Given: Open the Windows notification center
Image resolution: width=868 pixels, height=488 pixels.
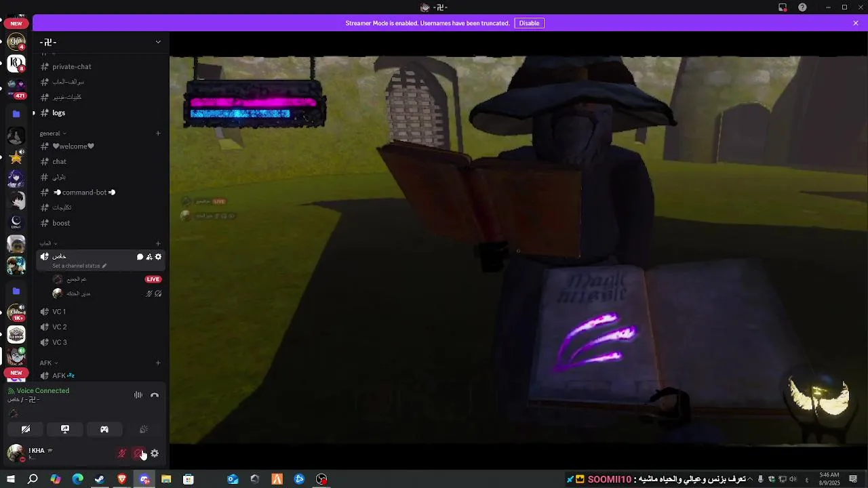Looking at the screenshot, I should [x=854, y=479].
